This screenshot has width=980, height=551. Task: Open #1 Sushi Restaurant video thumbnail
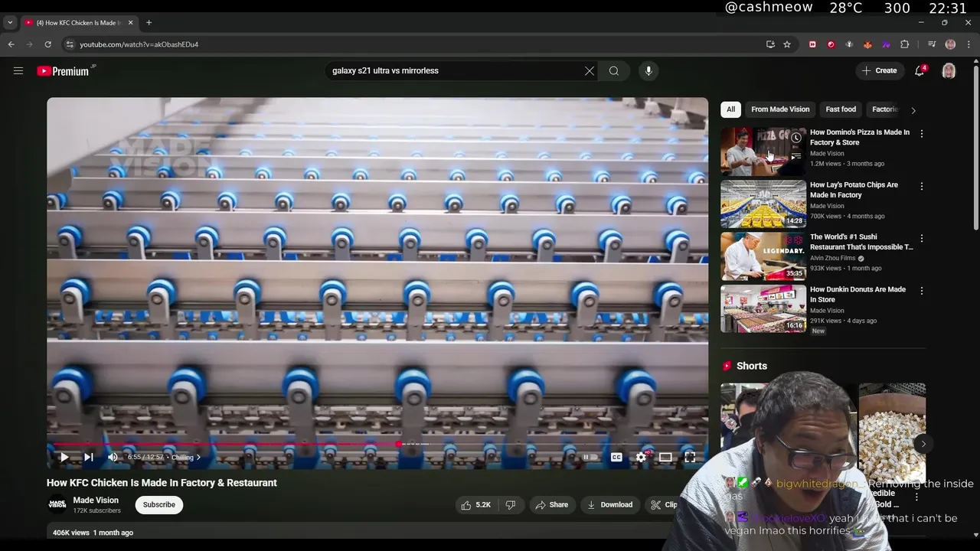pos(763,256)
